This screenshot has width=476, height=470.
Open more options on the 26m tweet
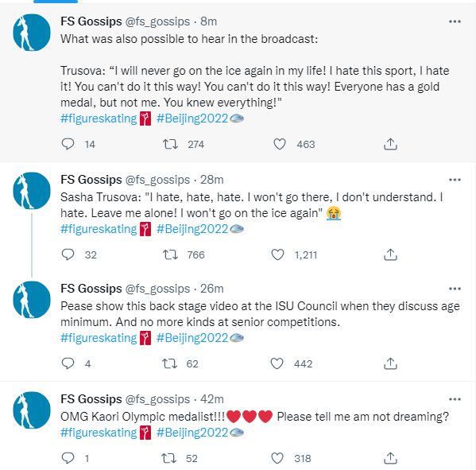click(455, 289)
